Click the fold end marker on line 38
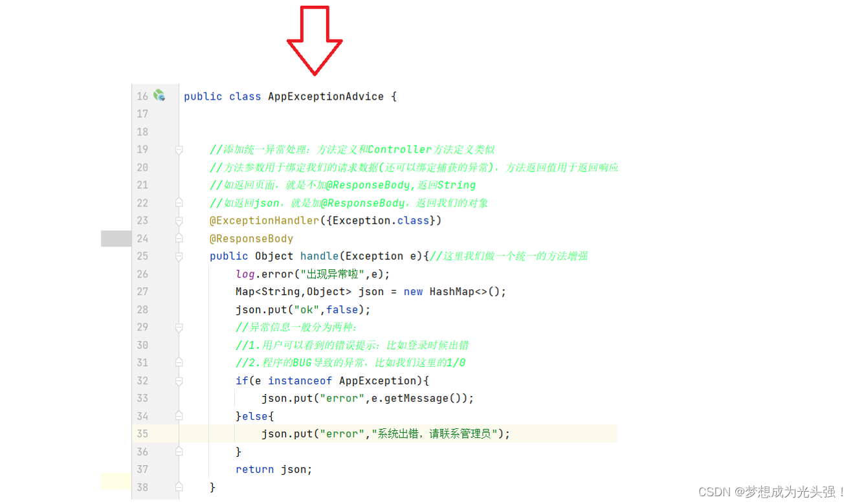Viewport: 853px width, 504px height. [179, 487]
